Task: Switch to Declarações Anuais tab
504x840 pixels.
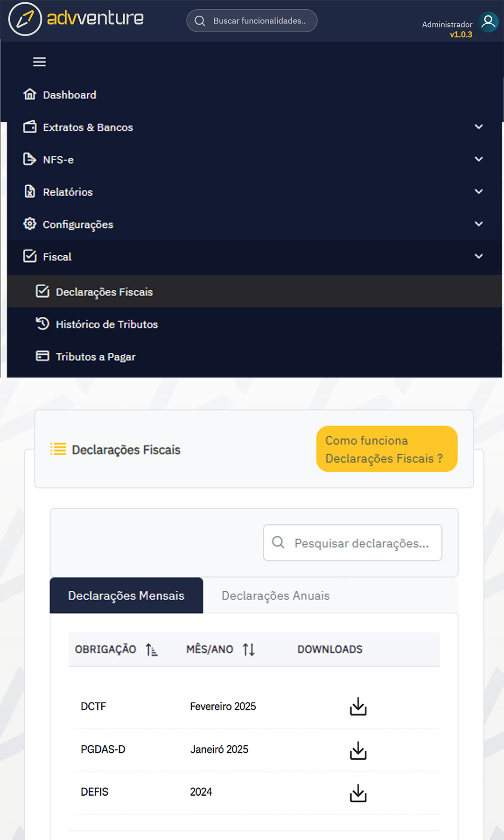Action: click(x=275, y=595)
